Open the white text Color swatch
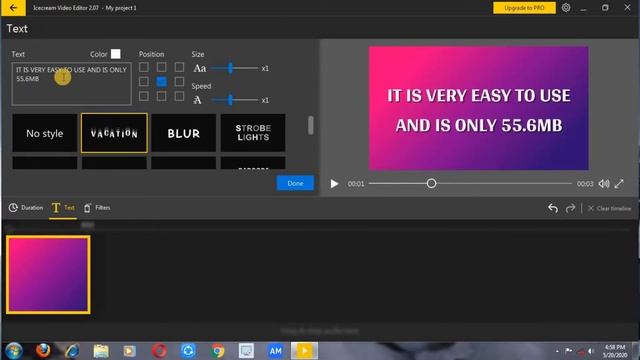This screenshot has width=640, height=360. pos(116,54)
